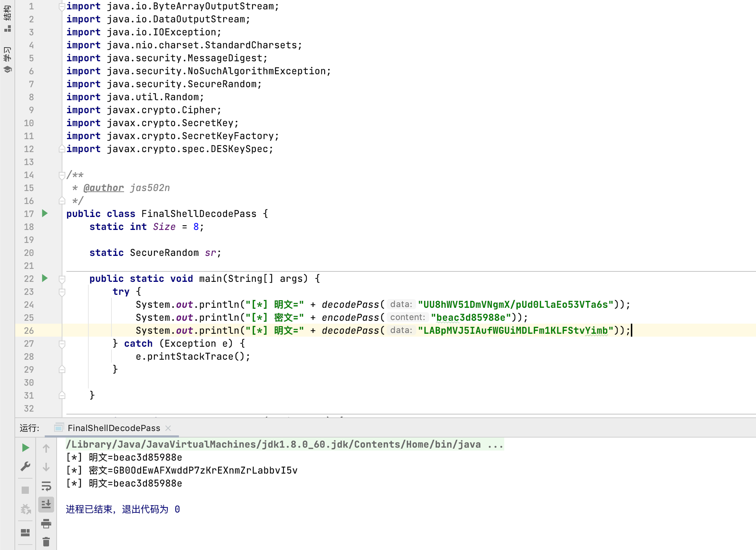Select the FinalShellDecodePass run tab

tap(113, 428)
